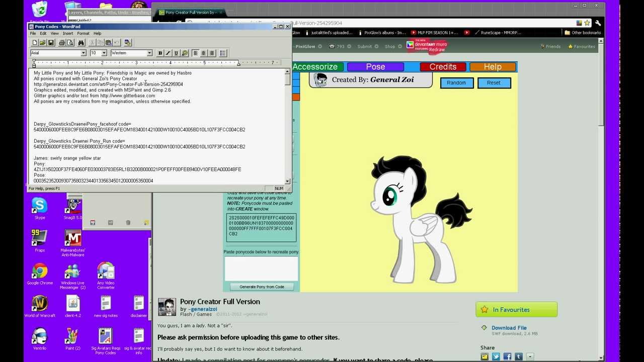Open WordPad Insert menu
The image size is (644, 362).
pos(68,34)
